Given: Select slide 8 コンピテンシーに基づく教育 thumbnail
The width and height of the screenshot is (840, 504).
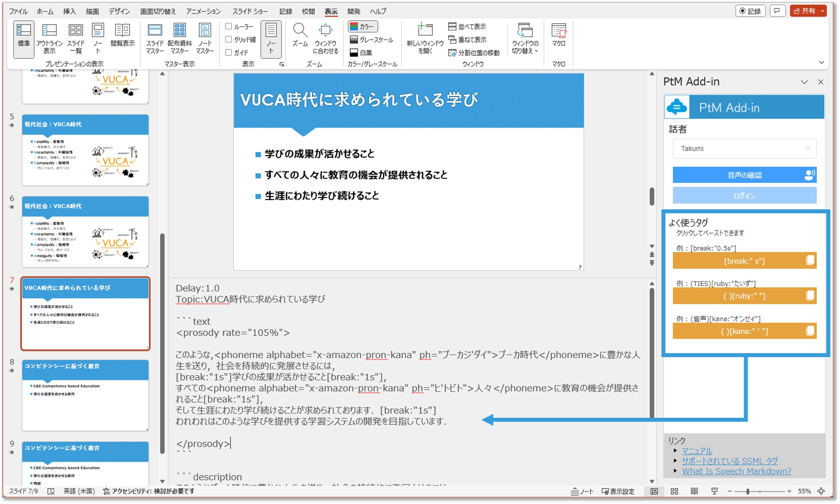Looking at the screenshot, I should pyautogui.click(x=85, y=394).
